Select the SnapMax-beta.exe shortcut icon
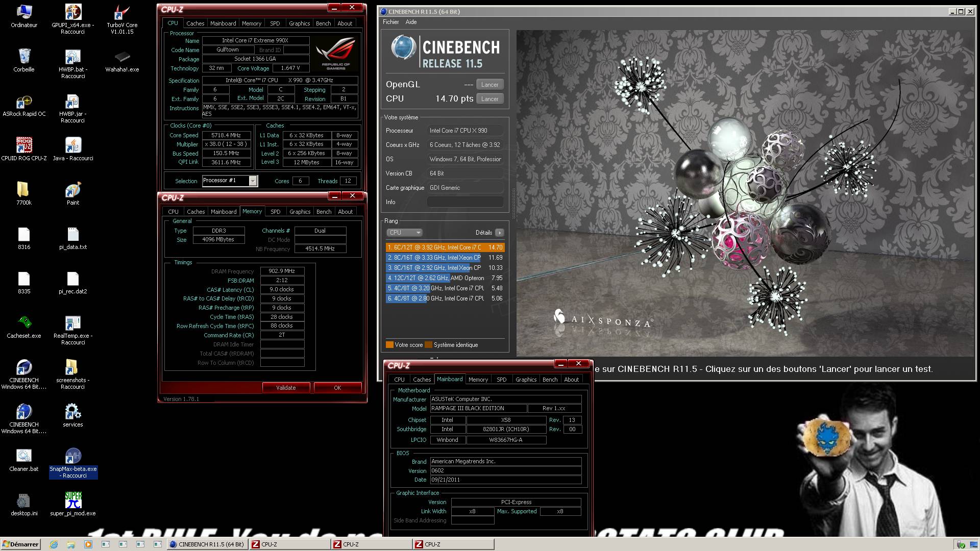The image size is (980, 551). 73,463
